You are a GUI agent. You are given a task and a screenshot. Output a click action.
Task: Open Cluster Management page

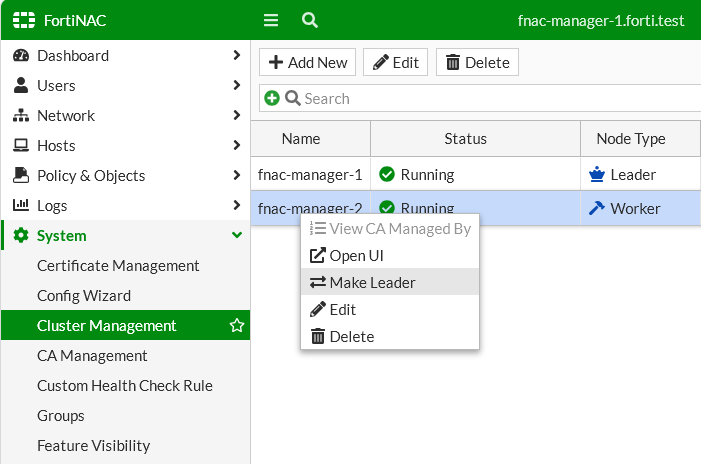point(125,325)
